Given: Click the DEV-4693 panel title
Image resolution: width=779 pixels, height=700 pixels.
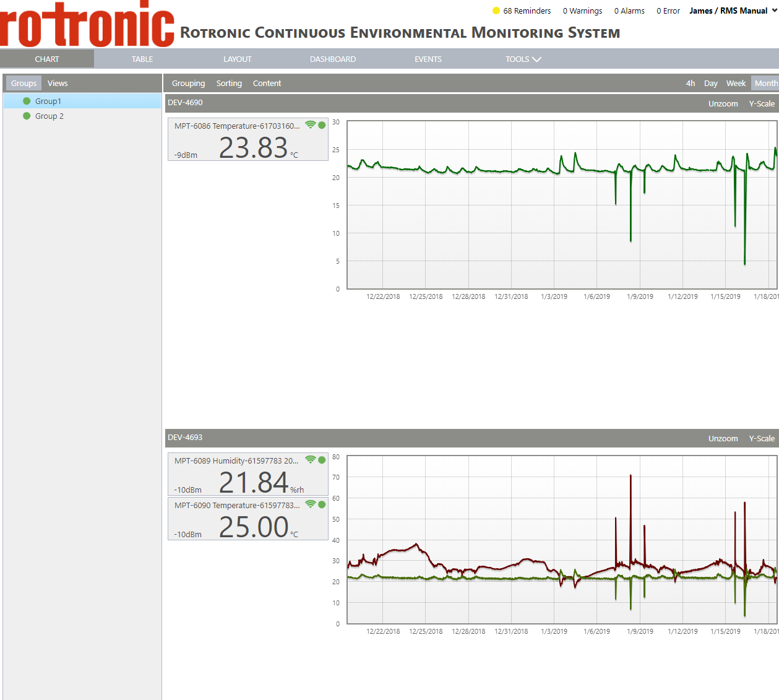Looking at the screenshot, I should click(185, 438).
